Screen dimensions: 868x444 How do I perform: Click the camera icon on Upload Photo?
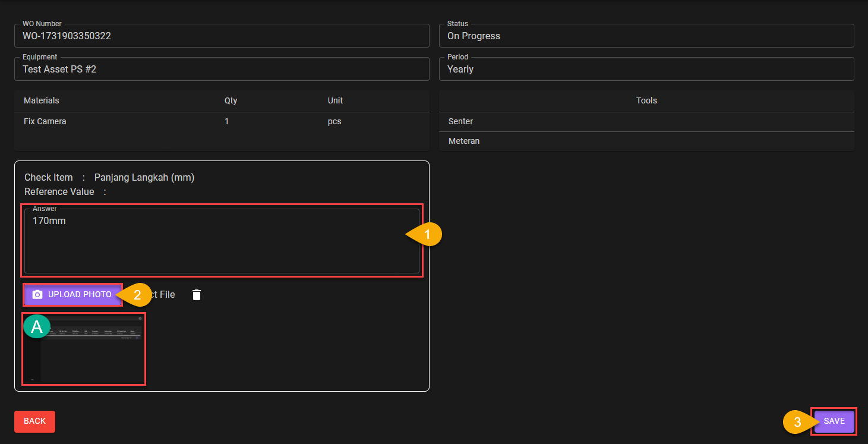pyautogui.click(x=37, y=295)
